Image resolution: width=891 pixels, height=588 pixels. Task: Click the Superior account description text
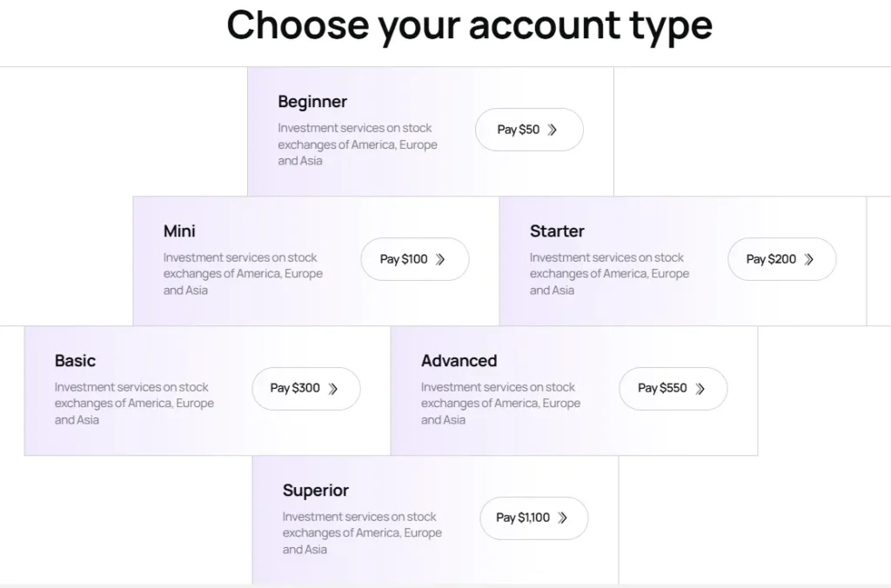[361, 533]
